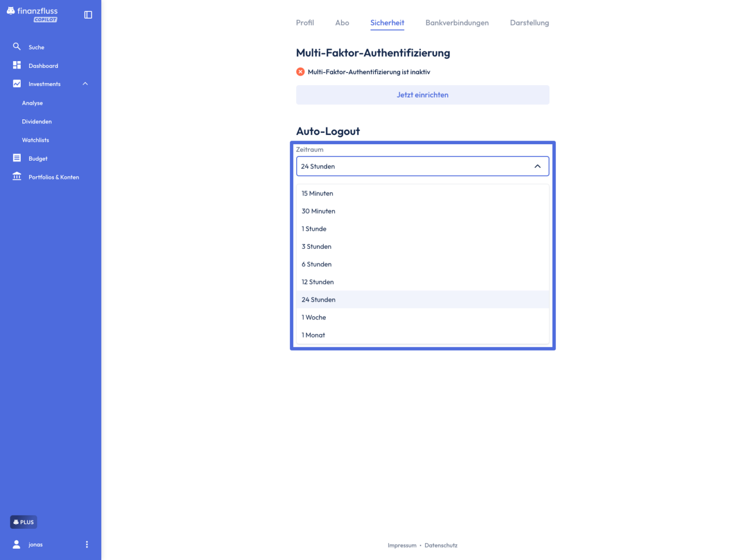
Task: Select 15 Minuten option
Action: click(x=422, y=193)
